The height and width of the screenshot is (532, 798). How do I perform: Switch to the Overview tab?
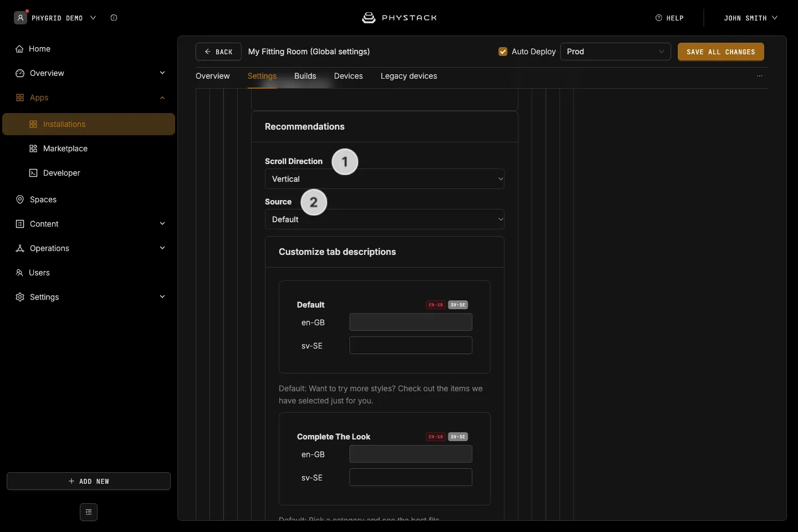pos(213,76)
